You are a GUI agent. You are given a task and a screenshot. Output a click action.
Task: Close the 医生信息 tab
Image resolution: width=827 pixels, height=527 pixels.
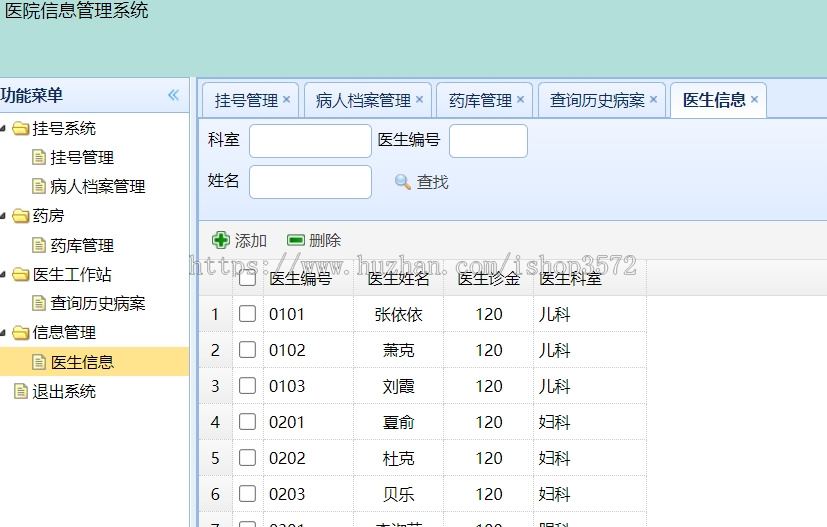754,99
